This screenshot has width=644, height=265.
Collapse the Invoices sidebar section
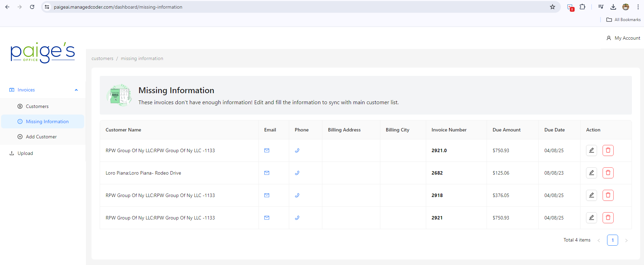76,90
